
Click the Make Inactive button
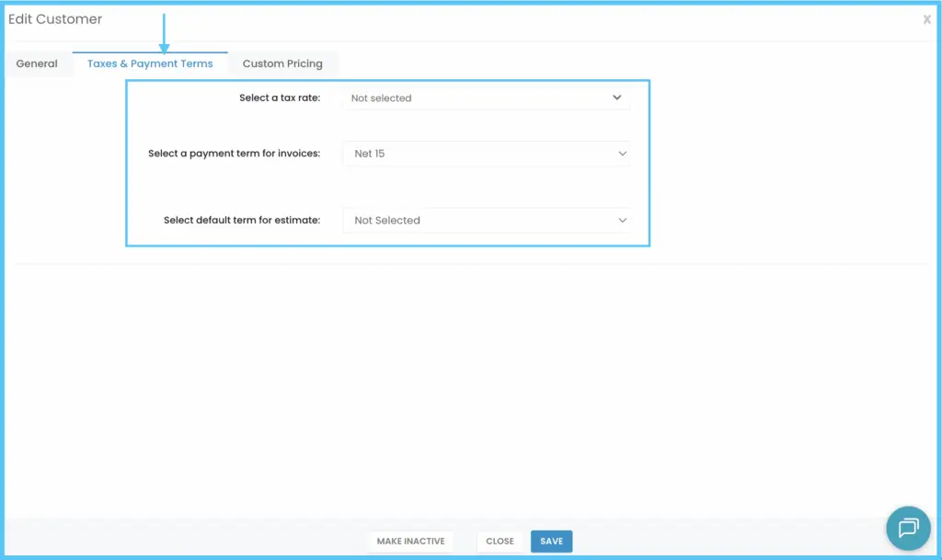pyautogui.click(x=411, y=542)
